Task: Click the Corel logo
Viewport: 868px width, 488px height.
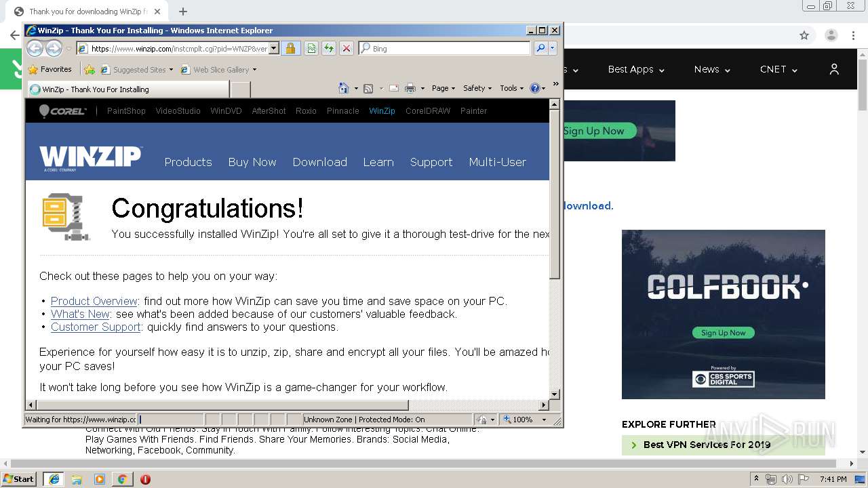Action: (62, 110)
